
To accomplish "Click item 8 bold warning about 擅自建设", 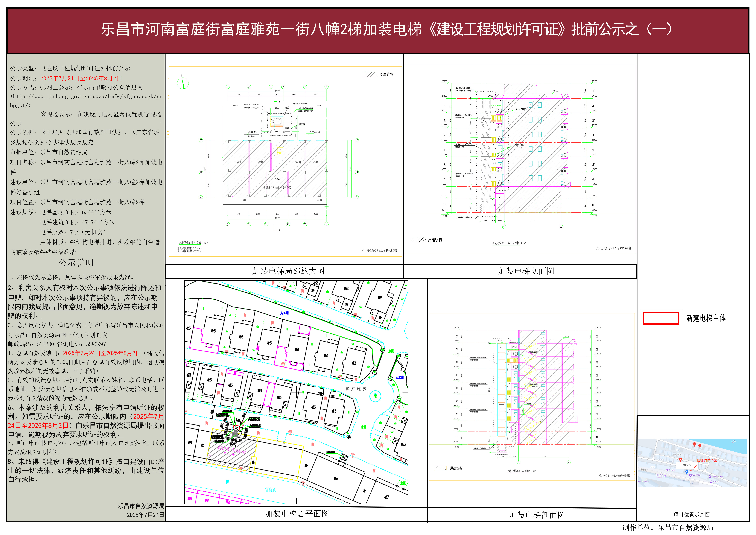I will click(x=86, y=470).
